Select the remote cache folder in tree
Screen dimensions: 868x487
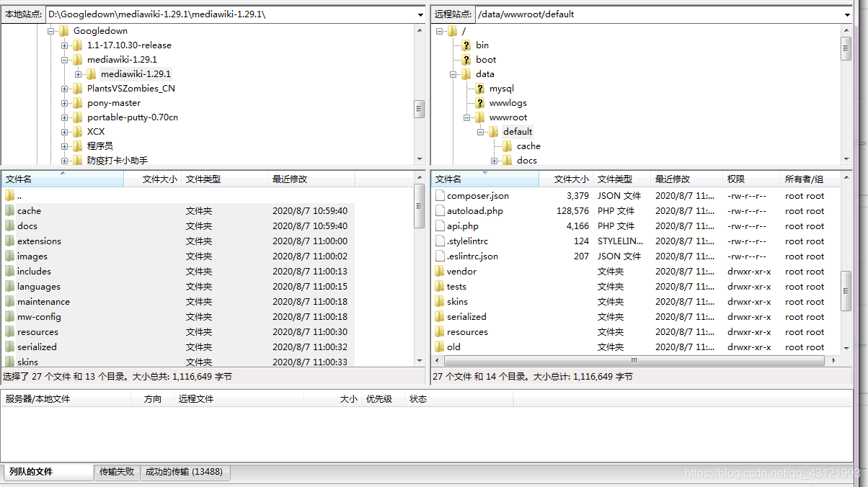pyautogui.click(x=528, y=146)
